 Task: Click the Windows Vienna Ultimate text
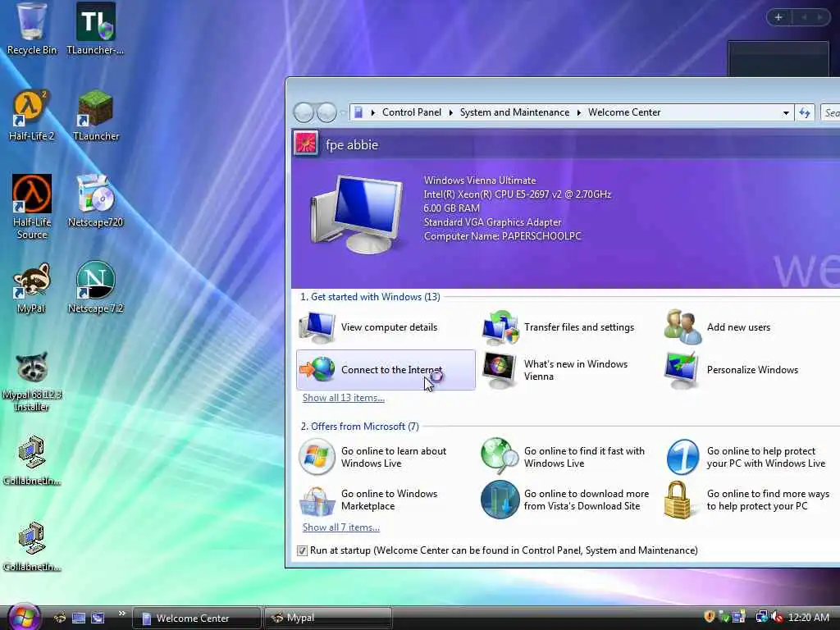(480, 180)
